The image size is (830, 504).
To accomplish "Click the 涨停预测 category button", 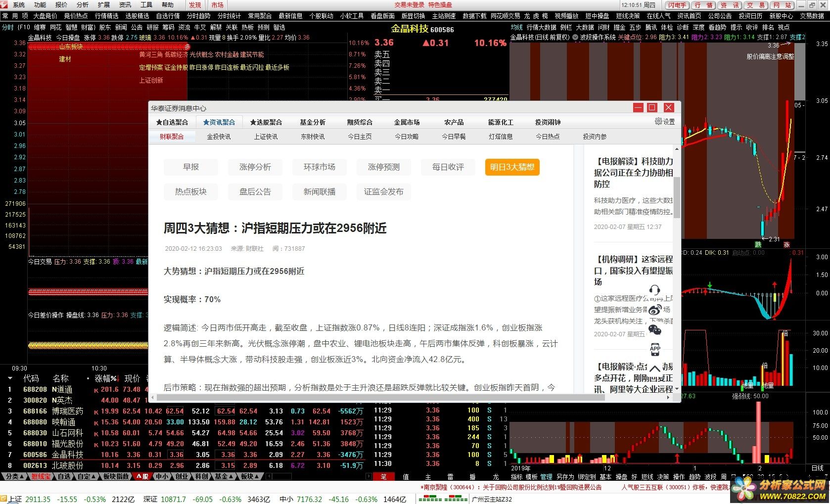I will [x=384, y=167].
